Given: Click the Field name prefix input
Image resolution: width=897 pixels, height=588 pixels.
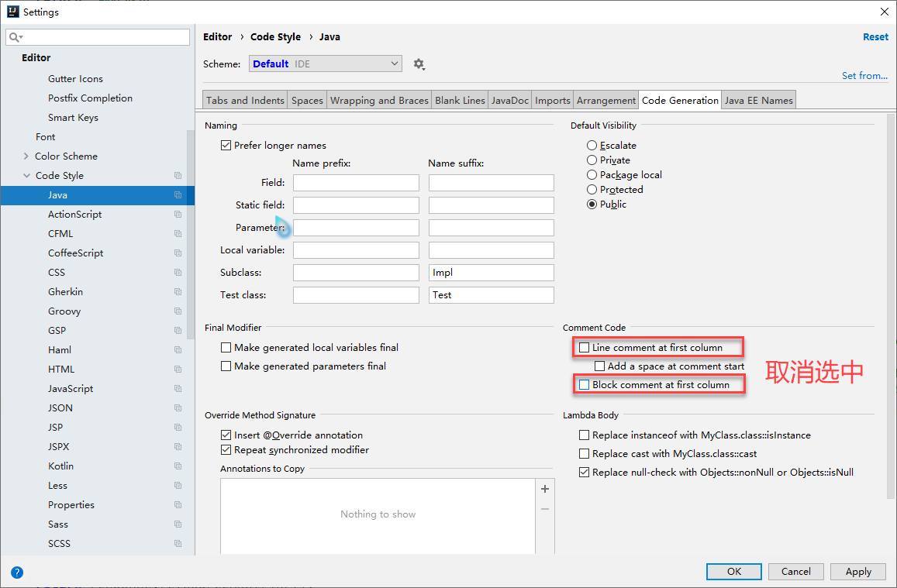Looking at the screenshot, I should point(356,183).
